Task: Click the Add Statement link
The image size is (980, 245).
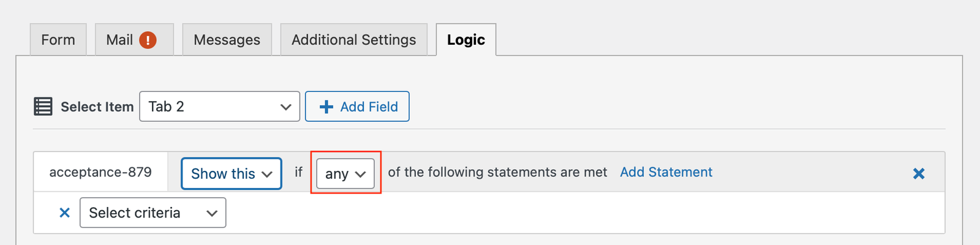Action: point(666,172)
